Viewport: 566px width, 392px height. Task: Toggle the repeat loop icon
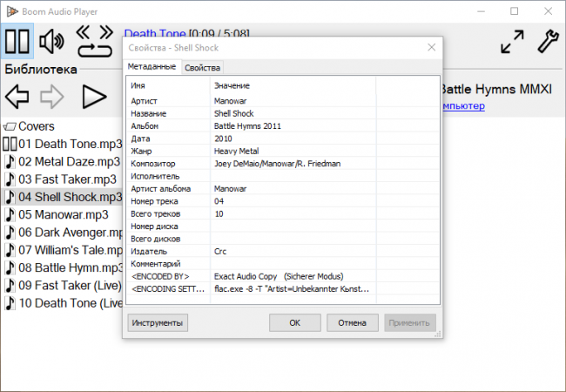tap(95, 51)
